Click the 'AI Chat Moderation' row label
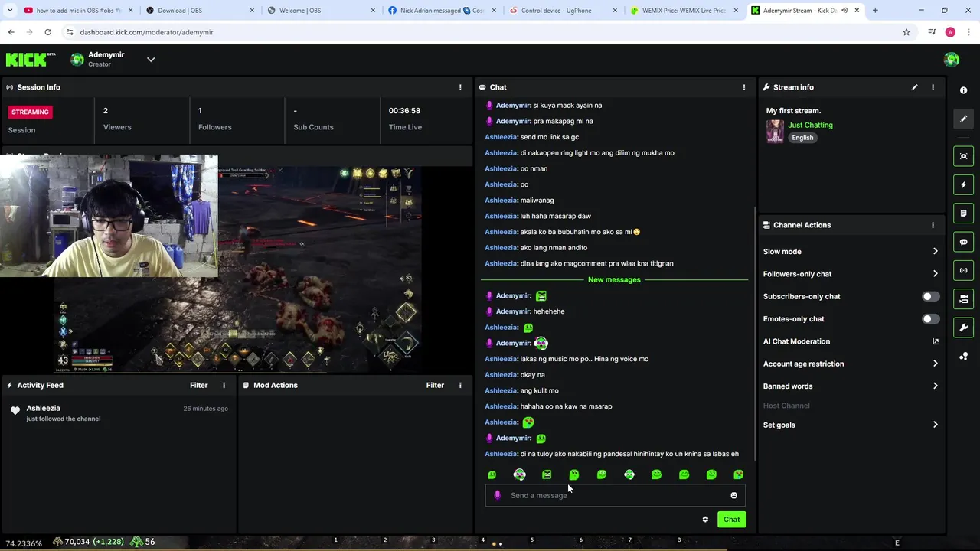 point(796,341)
